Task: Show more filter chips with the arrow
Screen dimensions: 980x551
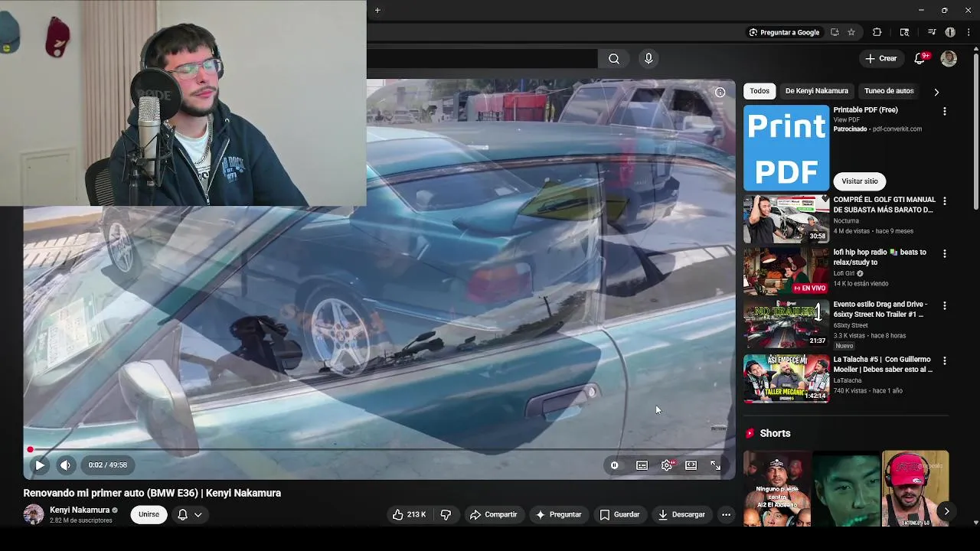Action: pyautogui.click(x=936, y=92)
